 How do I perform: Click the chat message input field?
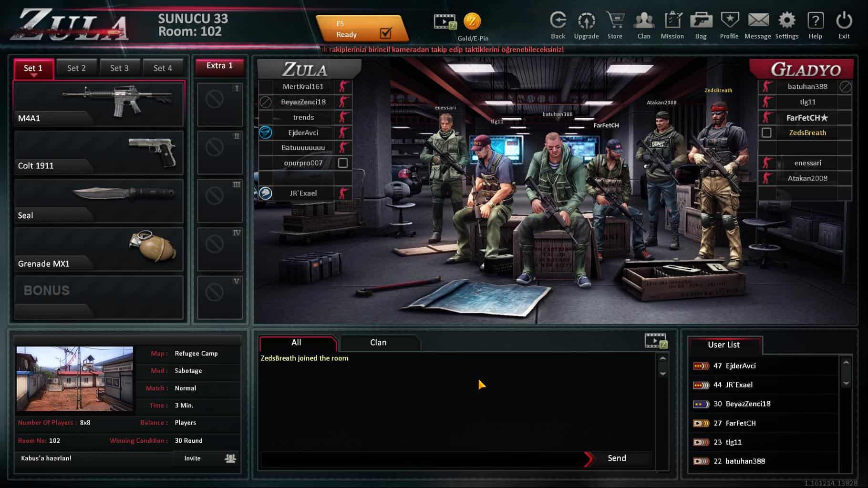[422, 459]
